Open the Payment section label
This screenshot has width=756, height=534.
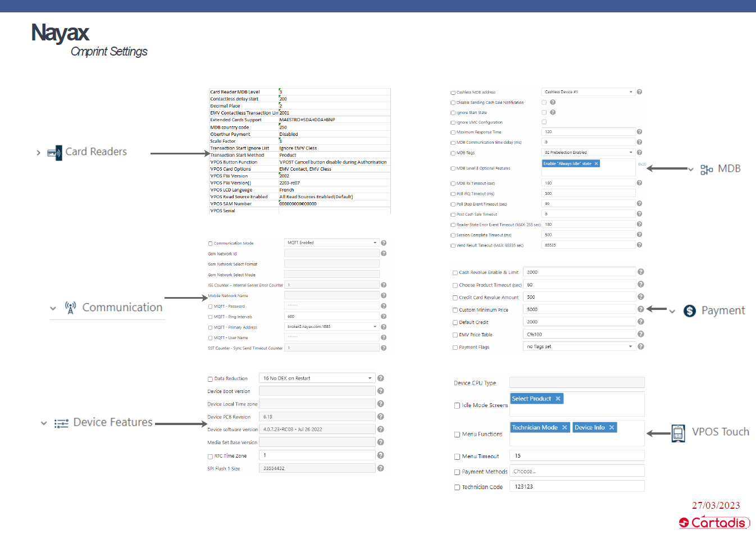(723, 311)
